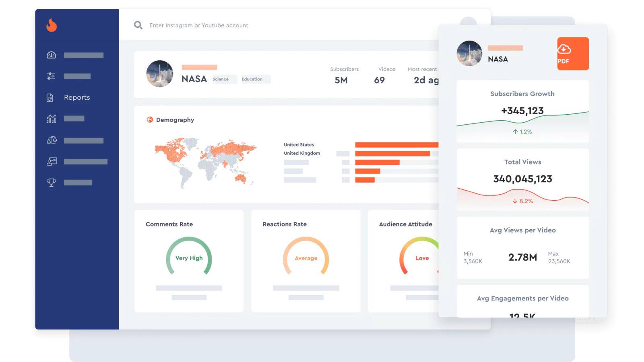Viewport: 644px width, 362px height.
Task: Click the Reactions Rate Average gauge
Action: click(306, 257)
